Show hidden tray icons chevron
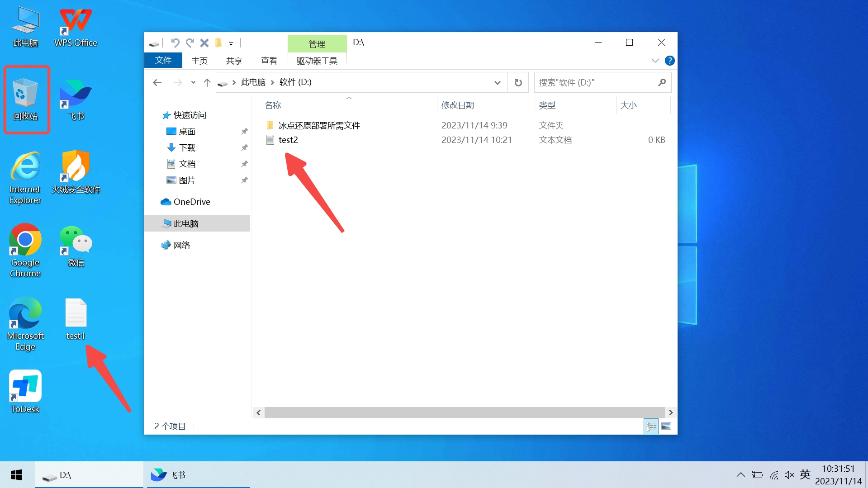 [x=740, y=475]
